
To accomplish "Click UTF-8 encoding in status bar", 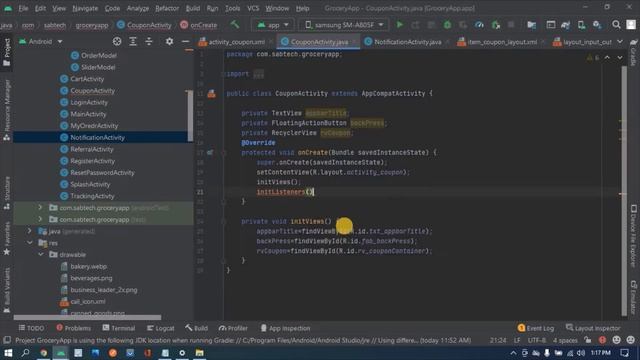I will click(537, 340).
